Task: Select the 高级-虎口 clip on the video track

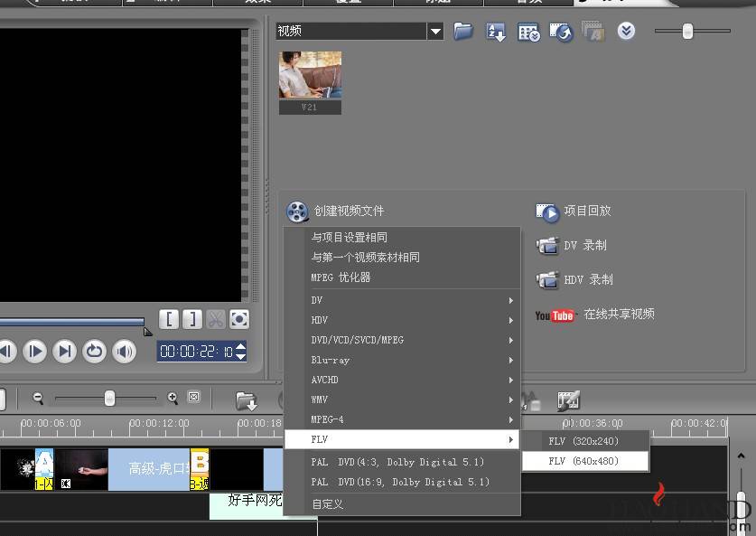Action: [x=149, y=469]
